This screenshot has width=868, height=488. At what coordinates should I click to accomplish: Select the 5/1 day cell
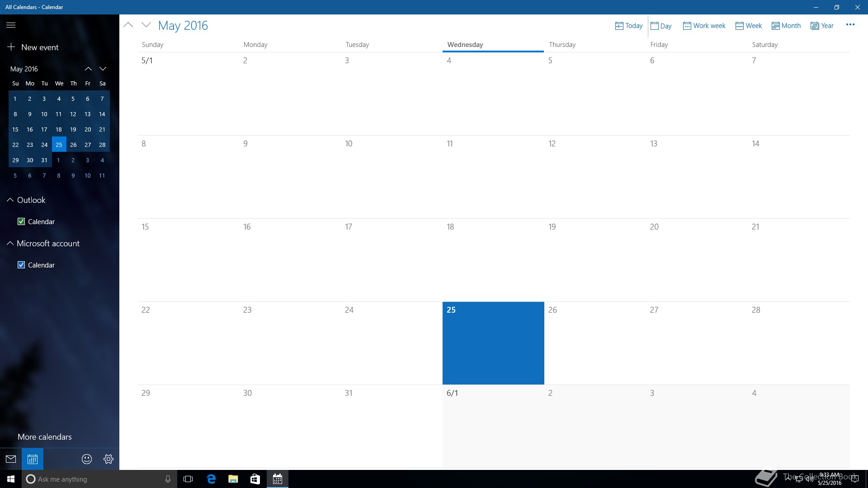tap(188, 94)
